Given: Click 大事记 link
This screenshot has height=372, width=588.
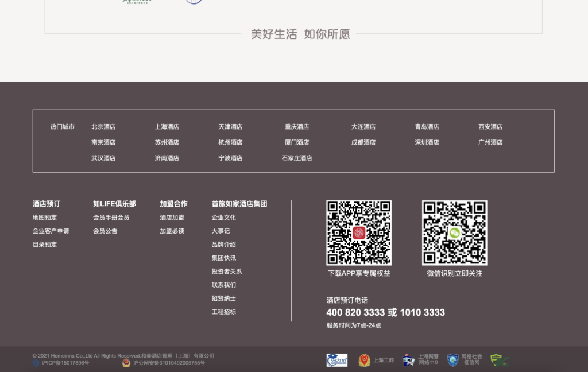Looking at the screenshot, I should coord(220,231).
